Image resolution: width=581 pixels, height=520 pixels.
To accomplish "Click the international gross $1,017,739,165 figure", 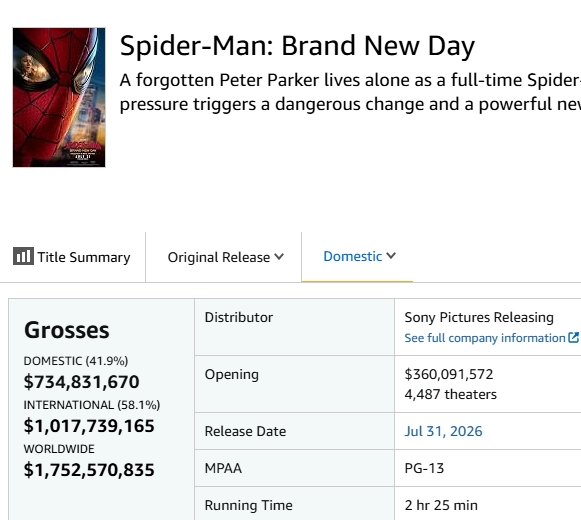I will tap(89, 425).
